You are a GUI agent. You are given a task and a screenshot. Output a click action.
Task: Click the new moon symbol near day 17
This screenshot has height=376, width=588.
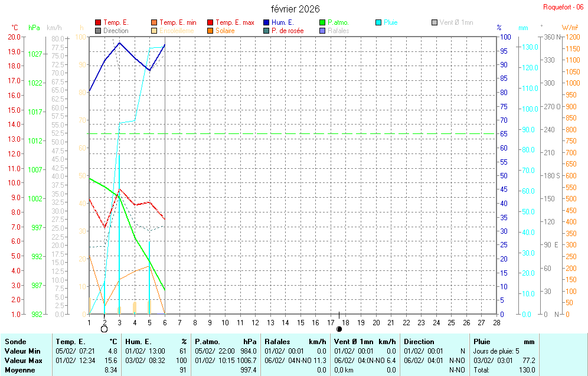click(339, 329)
